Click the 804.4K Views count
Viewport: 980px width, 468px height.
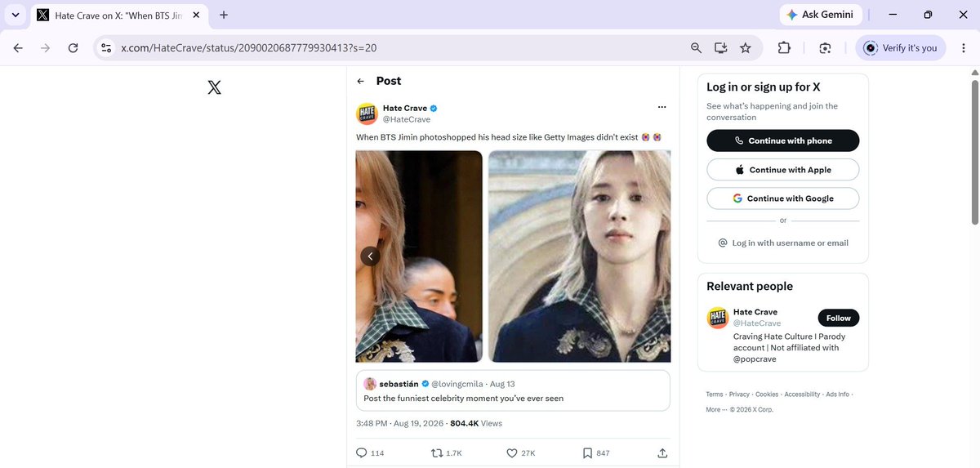[x=476, y=424]
